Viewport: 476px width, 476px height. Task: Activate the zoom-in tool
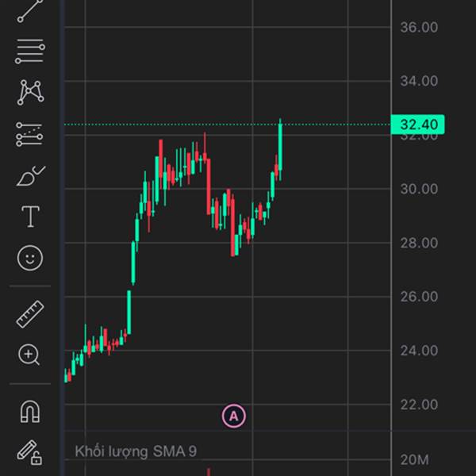[29, 355]
